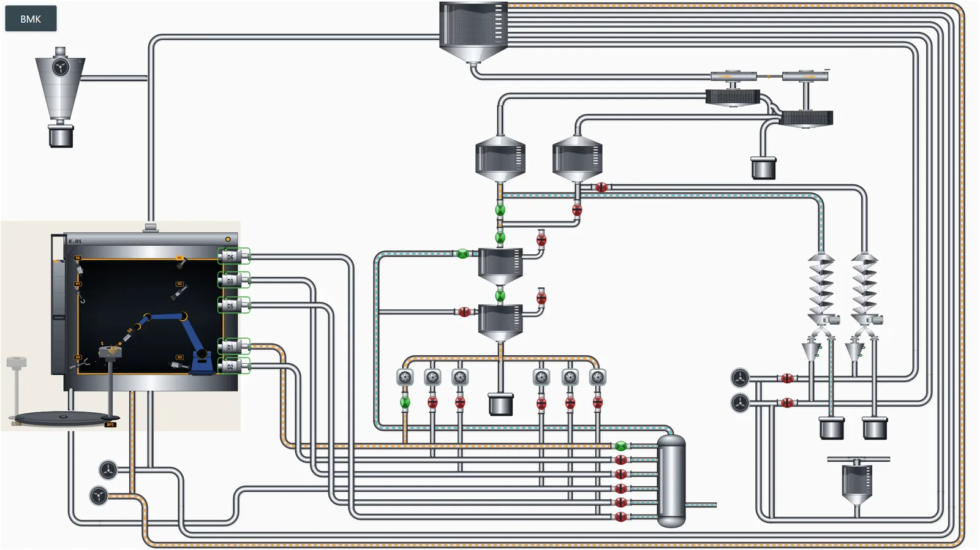Select the D1 nozzle connector
980x550 pixels.
tap(234, 347)
